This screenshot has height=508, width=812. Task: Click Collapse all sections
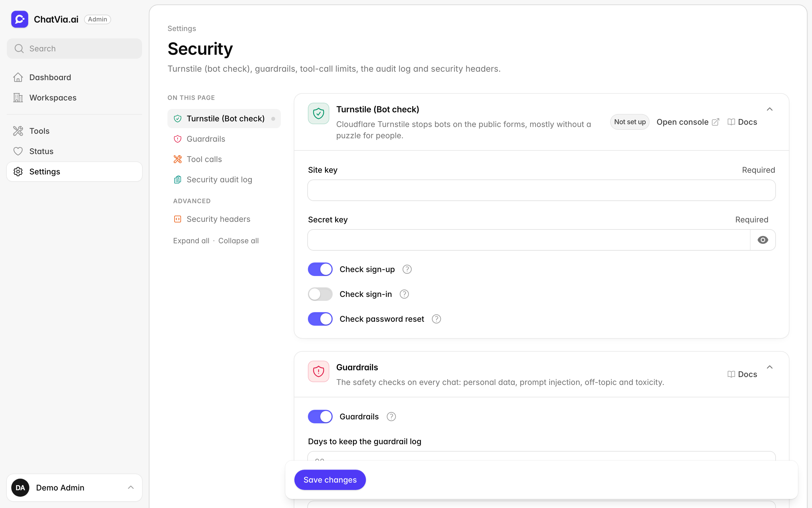(239, 241)
